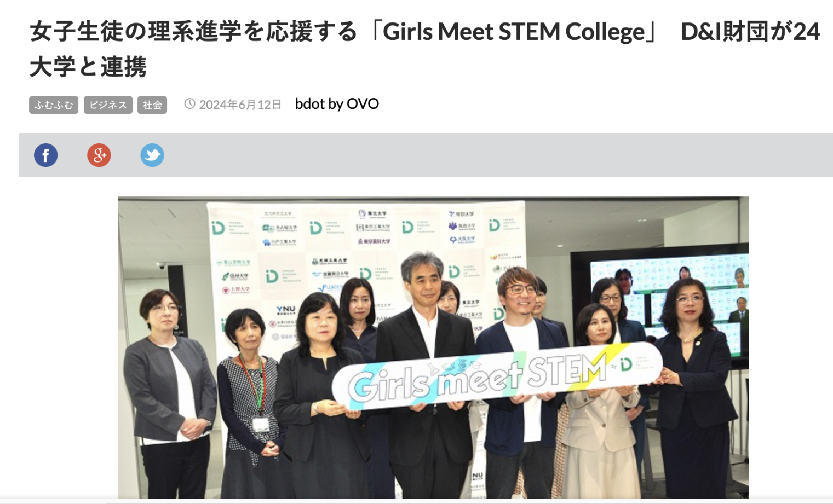Screen dimensions: 833x504
Task: Open the ふむふむ category tag
Action: click(x=54, y=105)
